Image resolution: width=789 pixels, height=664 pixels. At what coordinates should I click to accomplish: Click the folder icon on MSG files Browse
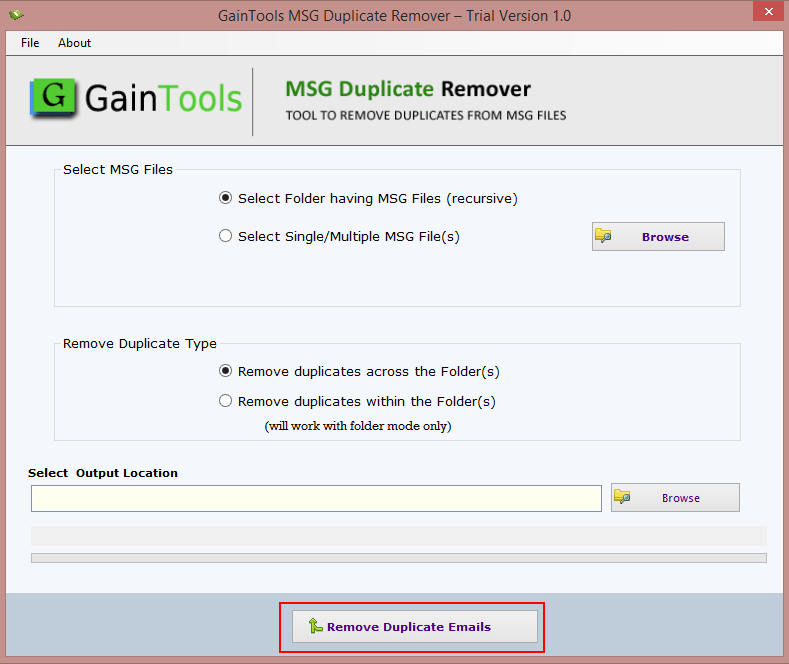[603, 235]
